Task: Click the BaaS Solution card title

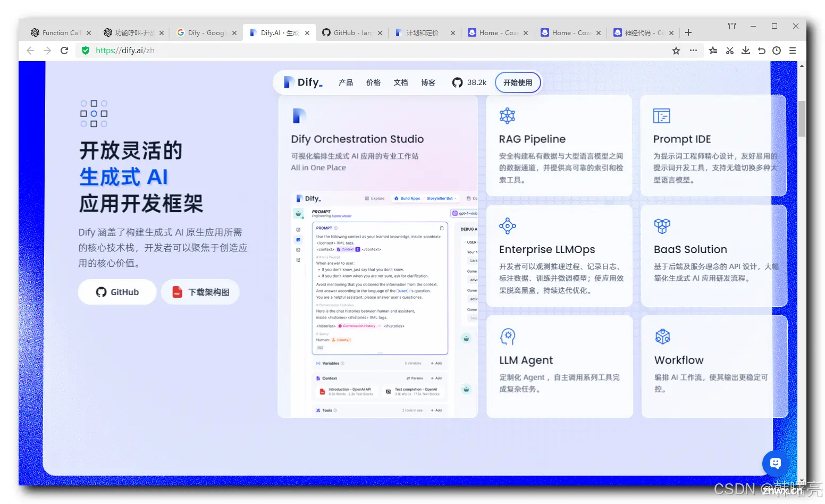Action: coord(691,249)
